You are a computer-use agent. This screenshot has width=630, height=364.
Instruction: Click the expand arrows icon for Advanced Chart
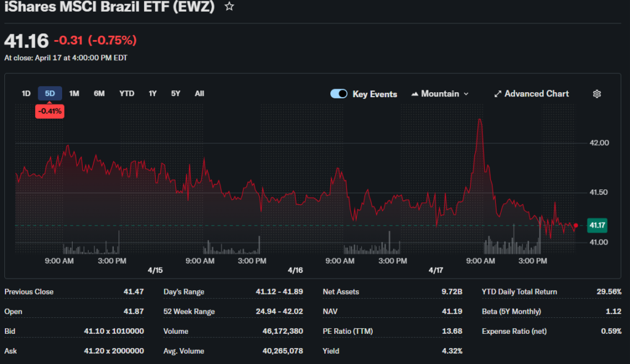[x=498, y=94]
